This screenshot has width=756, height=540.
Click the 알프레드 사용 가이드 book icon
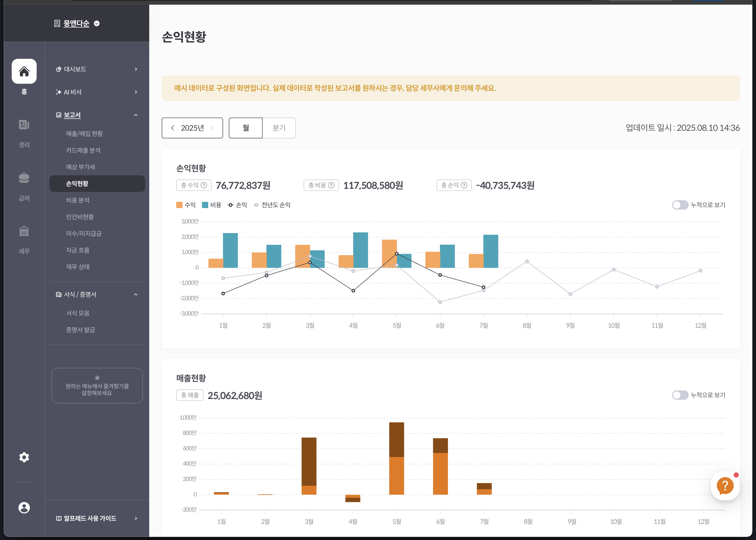tap(58, 518)
